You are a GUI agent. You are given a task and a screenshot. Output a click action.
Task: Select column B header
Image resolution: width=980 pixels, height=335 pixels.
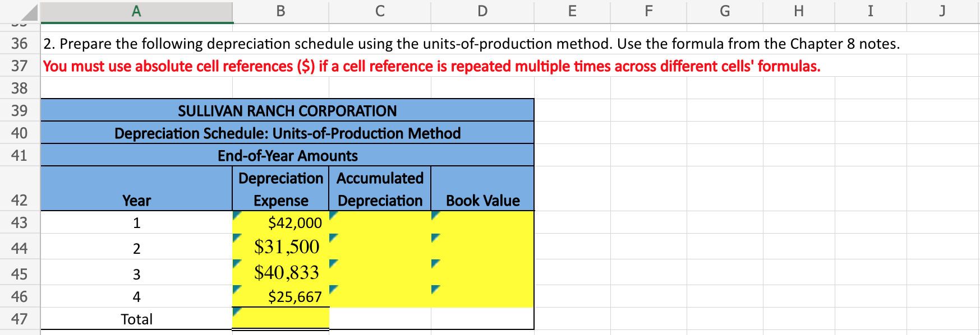click(280, 11)
